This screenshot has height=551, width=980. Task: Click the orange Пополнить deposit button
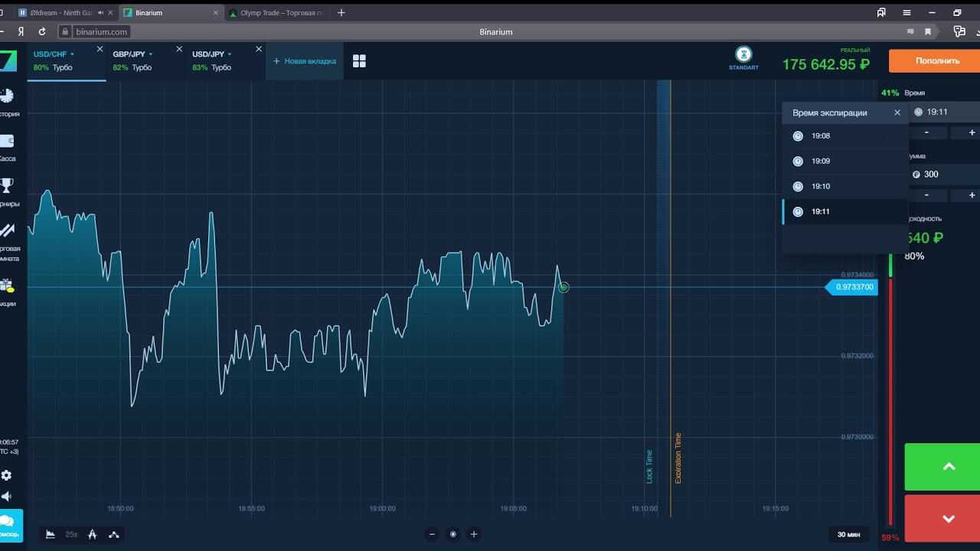click(x=936, y=61)
